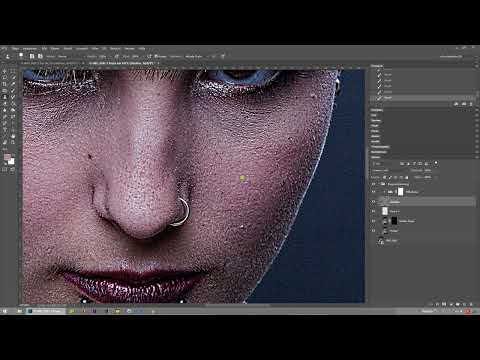Viewport: 480px width, 360px height.
Task: Click the Photoshop taskbar button
Action: [x=46, y=311]
